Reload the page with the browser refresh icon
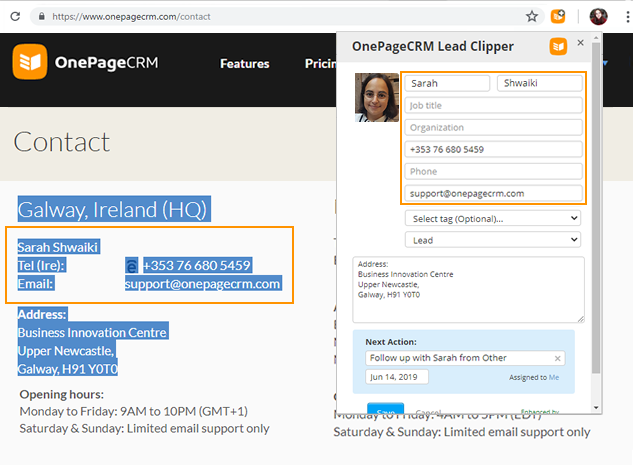This screenshot has width=633, height=465. 15,17
